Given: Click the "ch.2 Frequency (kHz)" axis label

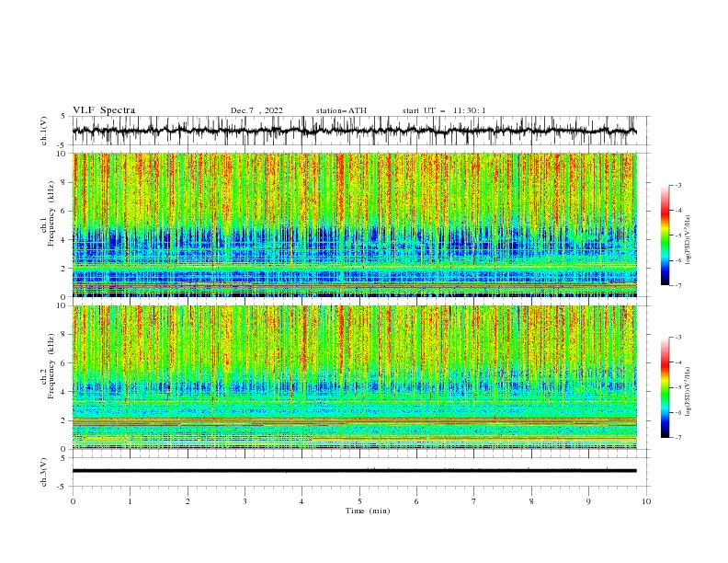Looking at the screenshot, I should (x=48, y=366).
